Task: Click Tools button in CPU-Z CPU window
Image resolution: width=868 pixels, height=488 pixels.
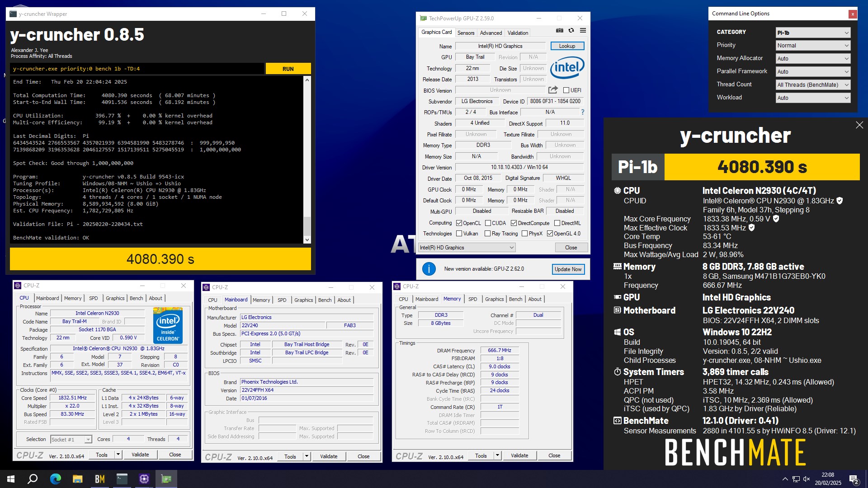Action: pos(102,455)
